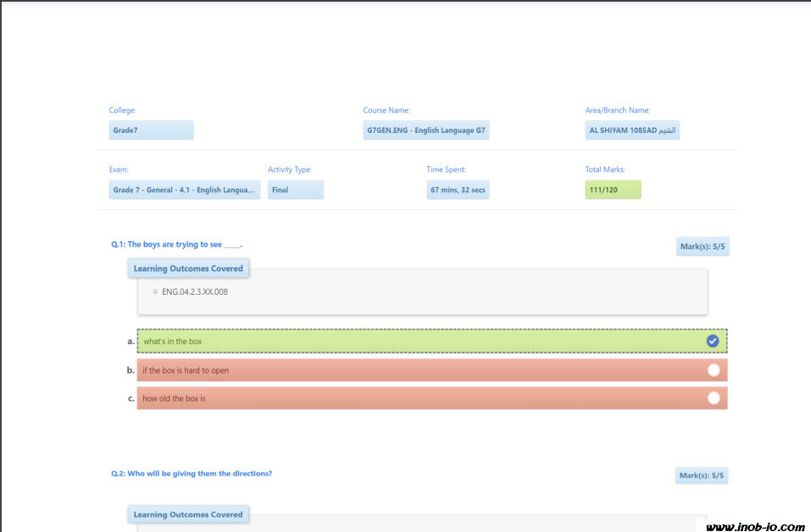Expand Learning Outcomes Covered under Q.2
Image resolution: width=811 pixels, height=532 pixels.
(188, 514)
